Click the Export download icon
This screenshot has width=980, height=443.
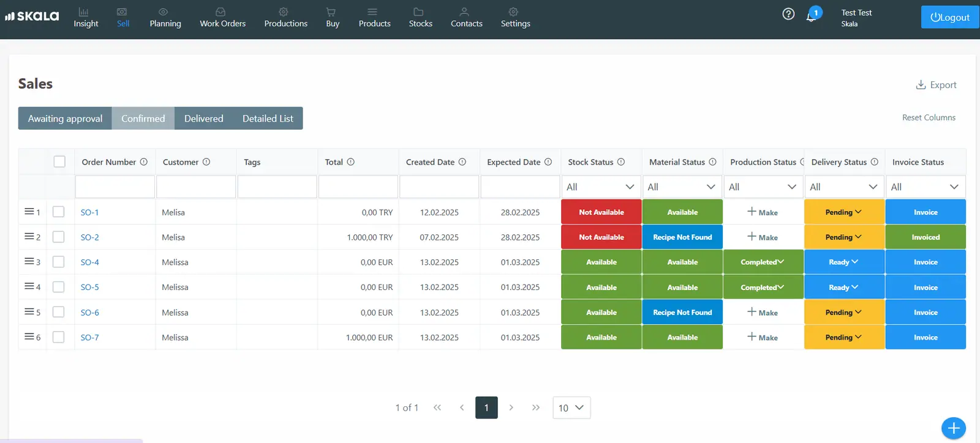coord(921,84)
